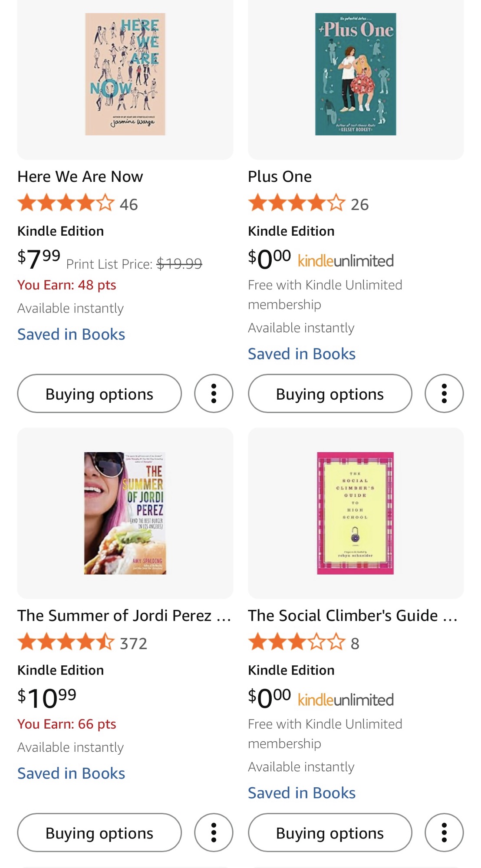
Task: Click Plus One star rating
Action: click(x=297, y=204)
